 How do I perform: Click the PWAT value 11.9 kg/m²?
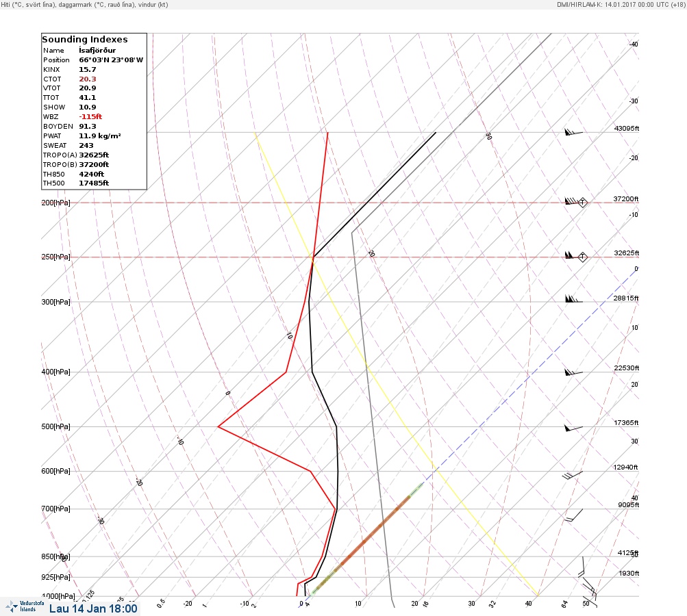[100, 136]
